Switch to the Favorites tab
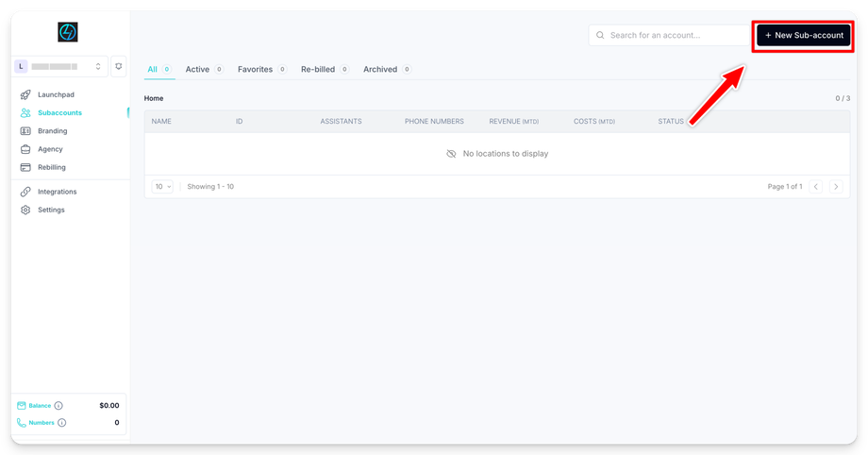868x455 pixels. 262,69
